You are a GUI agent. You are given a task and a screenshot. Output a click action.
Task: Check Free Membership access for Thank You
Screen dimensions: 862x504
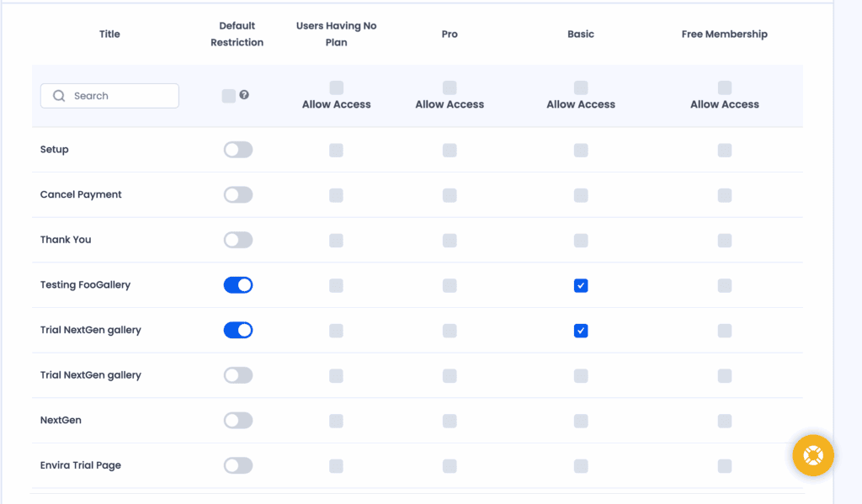725,240
